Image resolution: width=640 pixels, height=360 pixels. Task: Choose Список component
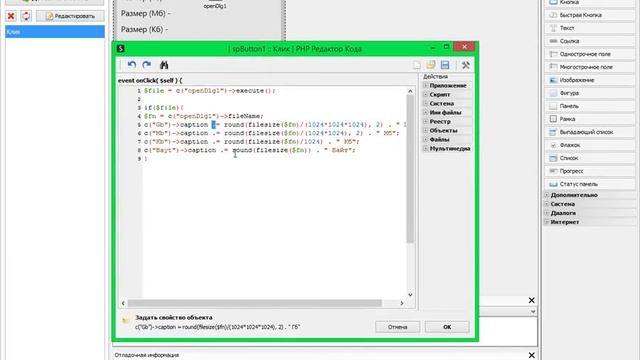tap(589, 158)
